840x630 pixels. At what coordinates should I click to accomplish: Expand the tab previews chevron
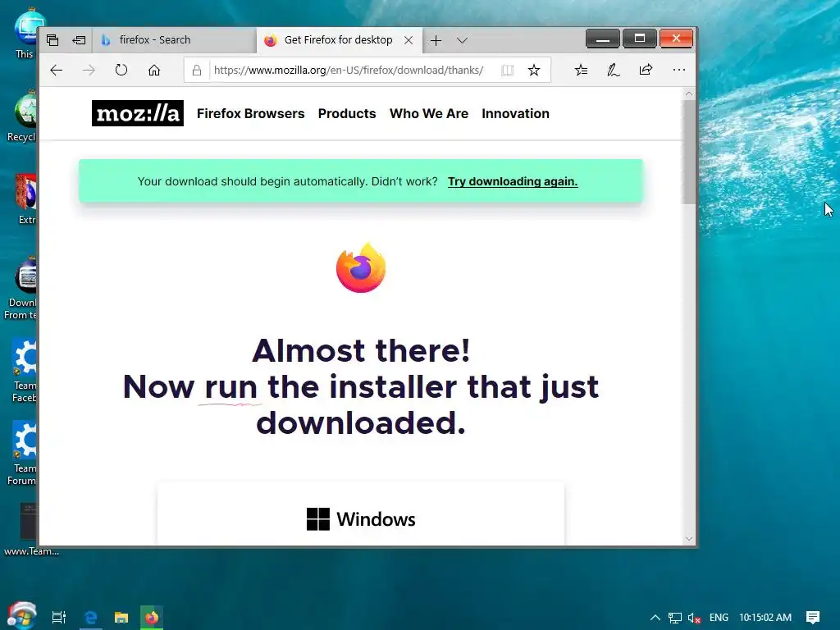click(x=463, y=41)
